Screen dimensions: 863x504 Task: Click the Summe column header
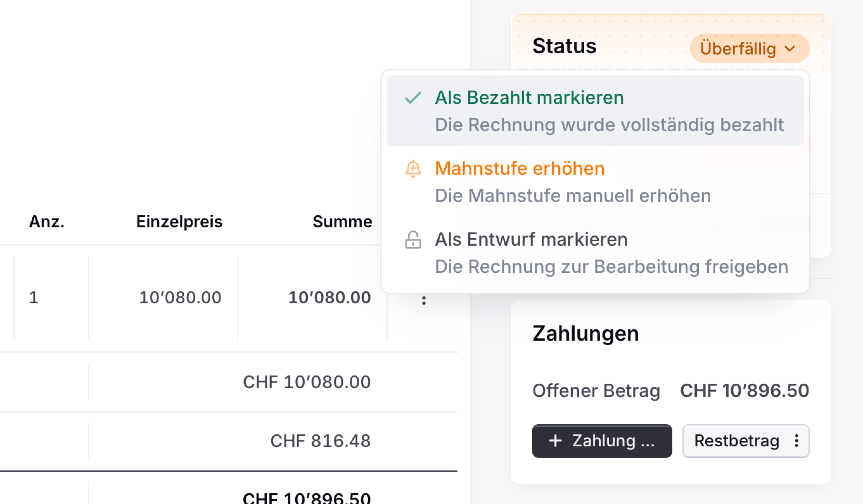coord(342,222)
